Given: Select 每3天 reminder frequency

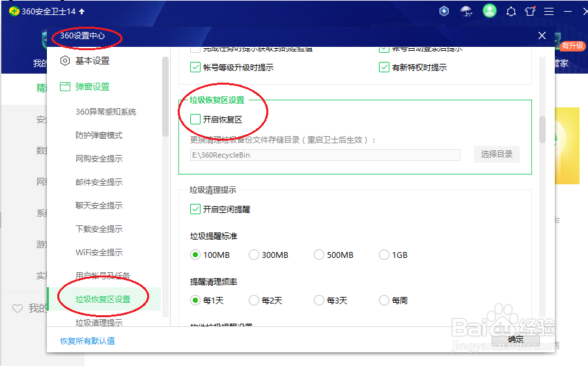Looking at the screenshot, I should pyautogui.click(x=319, y=300).
